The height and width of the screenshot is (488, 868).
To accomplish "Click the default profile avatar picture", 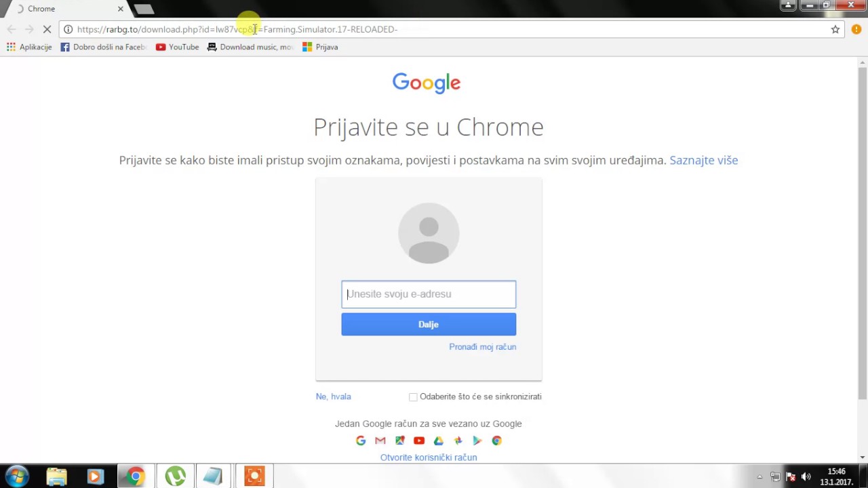I will (x=429, y=233).
